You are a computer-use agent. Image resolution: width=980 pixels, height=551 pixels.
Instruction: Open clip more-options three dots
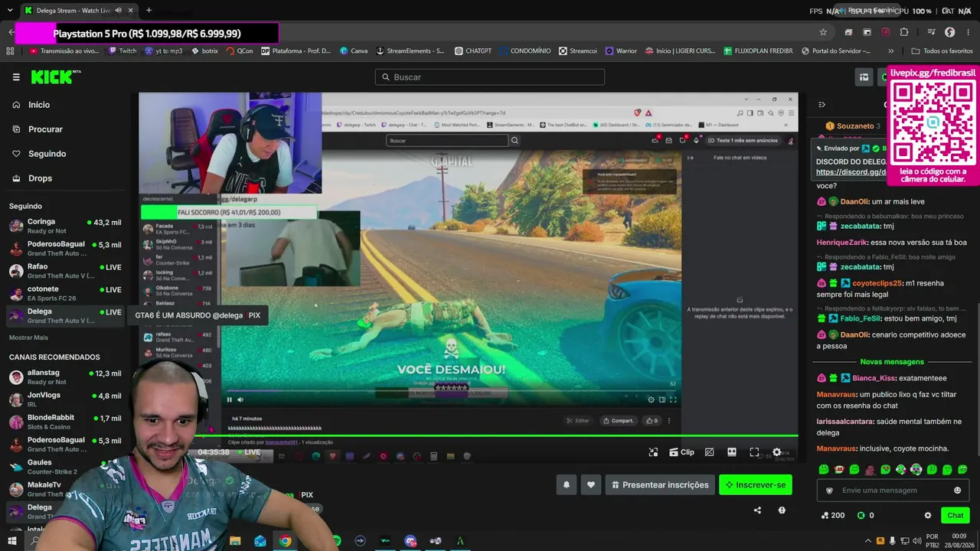[x=669, y=420]
